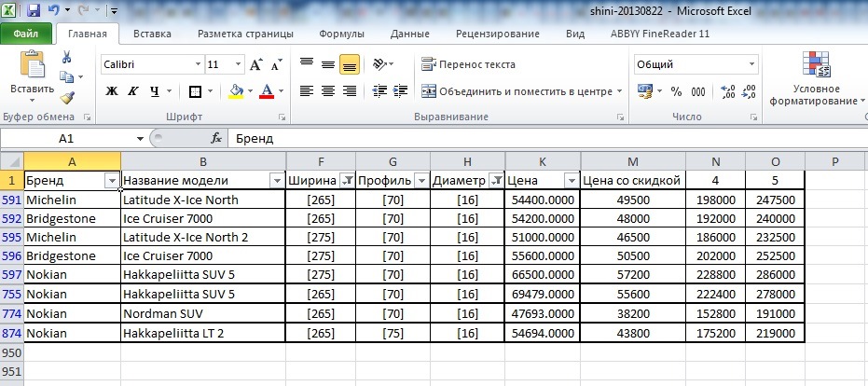The width and height of the screenshot is (868, 386).
Task: Click the 000 thousands separator icon
Action: [698, 91]
